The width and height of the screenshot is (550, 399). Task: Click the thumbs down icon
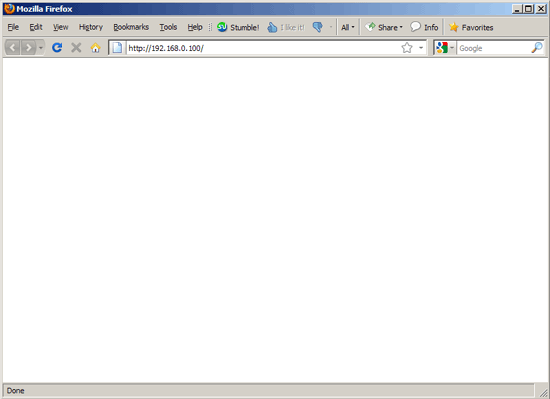point(318,27)
